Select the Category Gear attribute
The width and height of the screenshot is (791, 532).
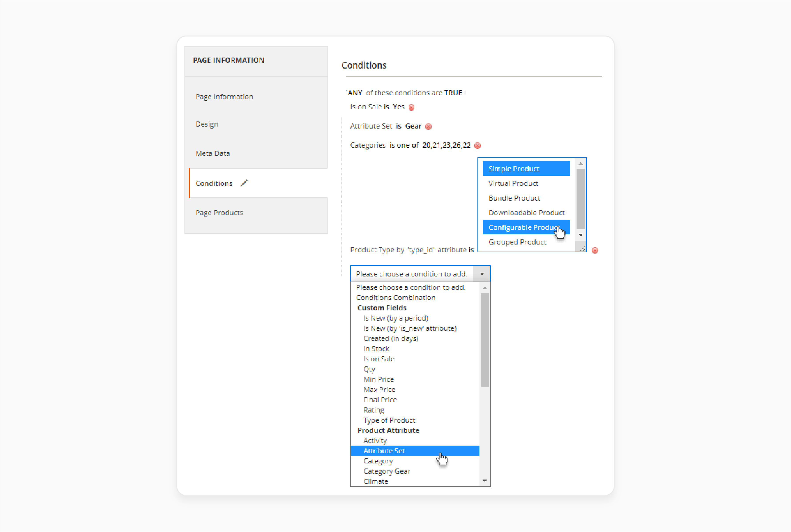point(415,471)
